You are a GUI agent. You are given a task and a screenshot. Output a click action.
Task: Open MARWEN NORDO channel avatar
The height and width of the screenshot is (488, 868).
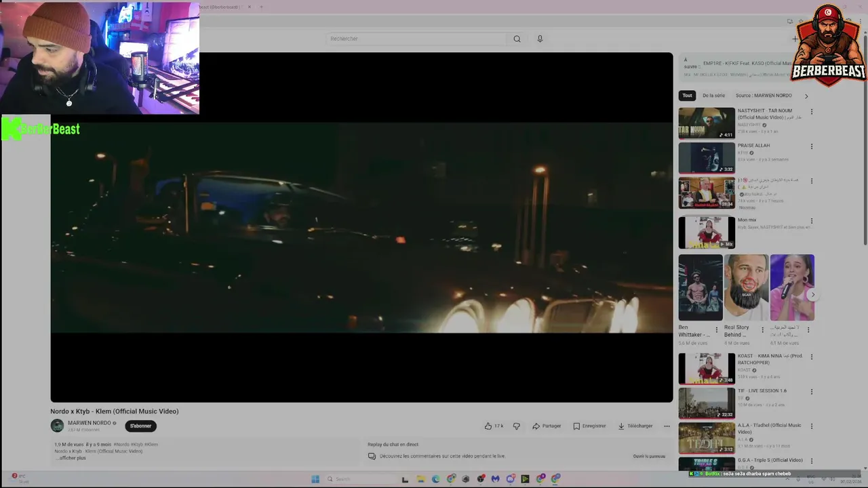57,426
